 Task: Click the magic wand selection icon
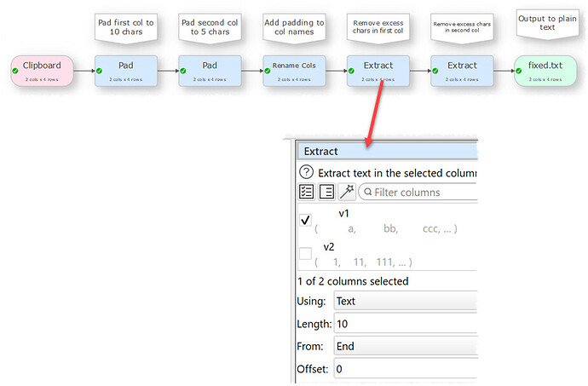click(347, 192)
